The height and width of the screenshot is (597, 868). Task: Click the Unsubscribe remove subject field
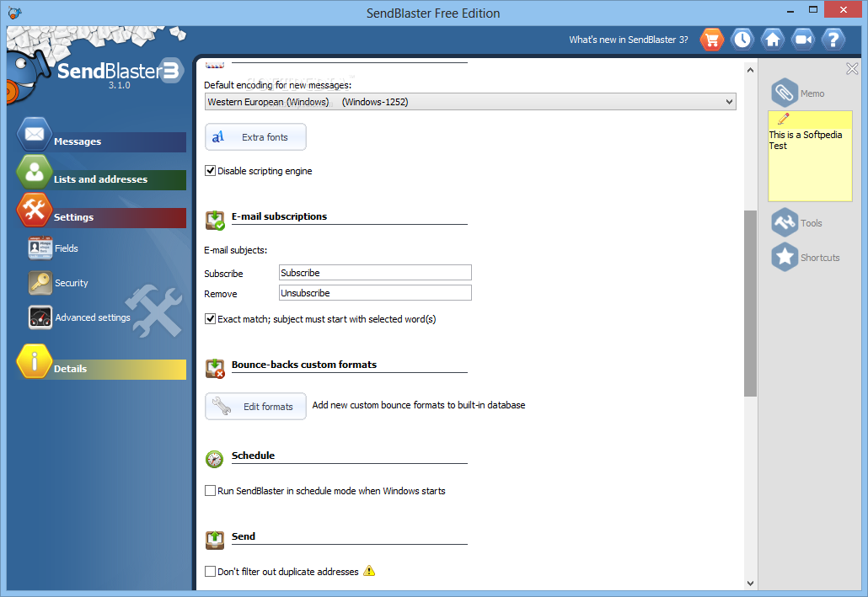tap(375, 293)
